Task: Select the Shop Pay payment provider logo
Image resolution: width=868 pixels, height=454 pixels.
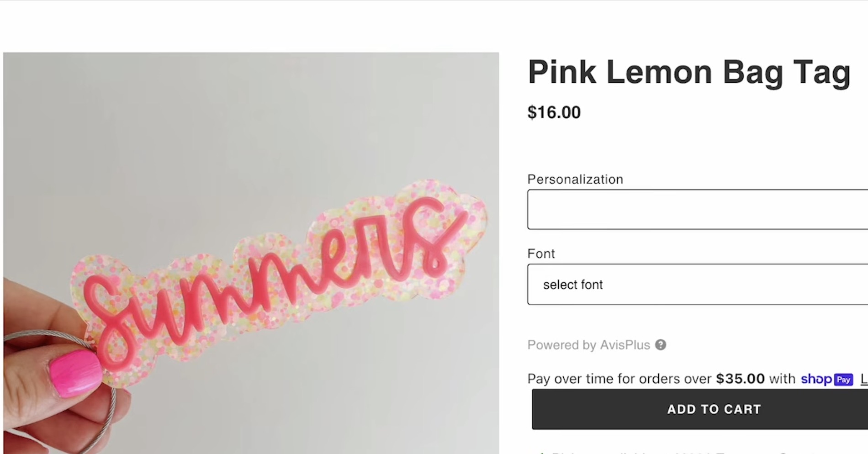Action: (x=827, y=379)
